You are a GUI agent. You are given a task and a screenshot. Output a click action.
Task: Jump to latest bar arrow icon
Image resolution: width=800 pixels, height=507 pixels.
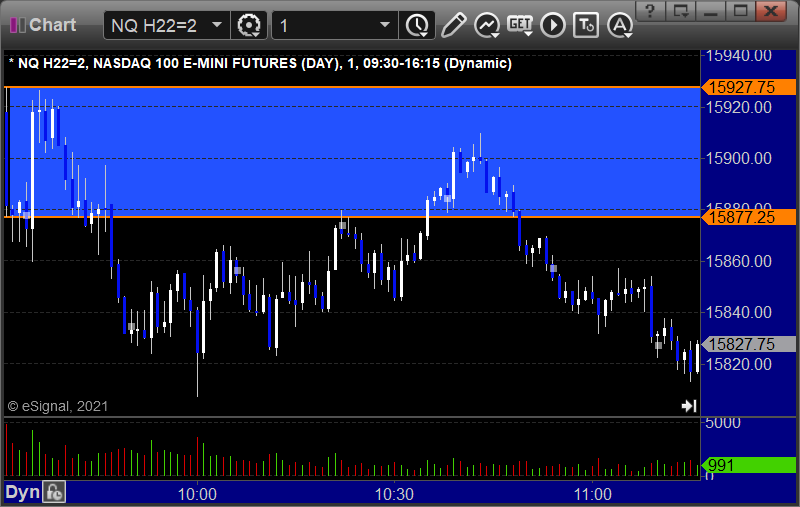pos(689,405)
